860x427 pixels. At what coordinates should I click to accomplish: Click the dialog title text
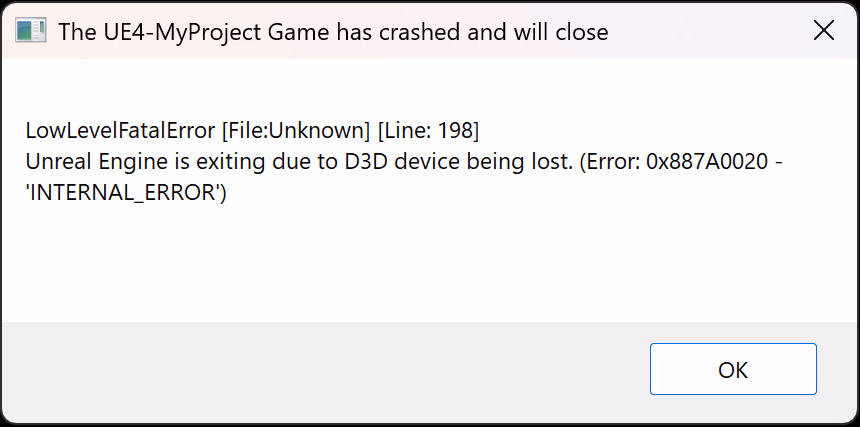(333, 32)
